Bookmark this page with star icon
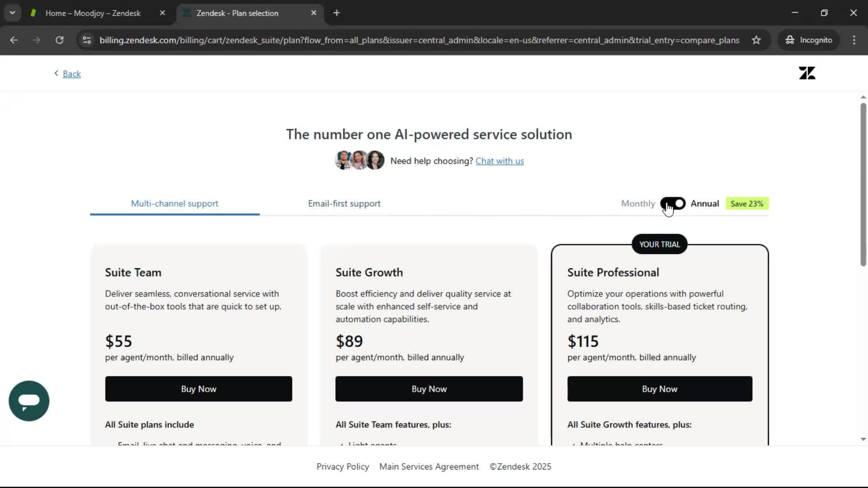Viewport: 868px width, 488px height. coord(756,40)
